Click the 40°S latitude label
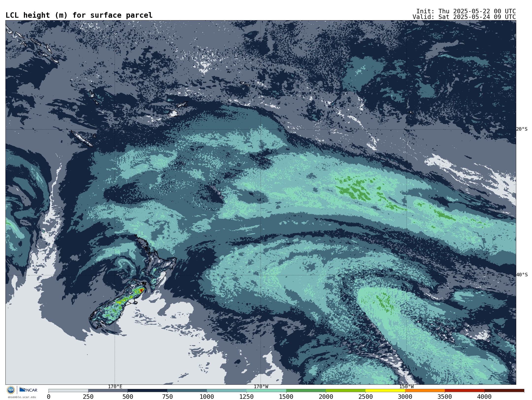532x400 pixels. [x=522, y=275]
